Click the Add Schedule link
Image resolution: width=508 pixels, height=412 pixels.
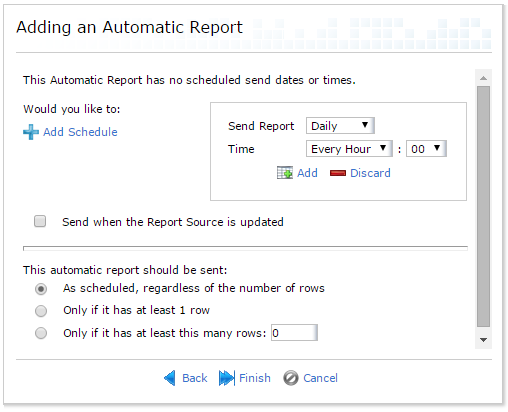[80, 132]
